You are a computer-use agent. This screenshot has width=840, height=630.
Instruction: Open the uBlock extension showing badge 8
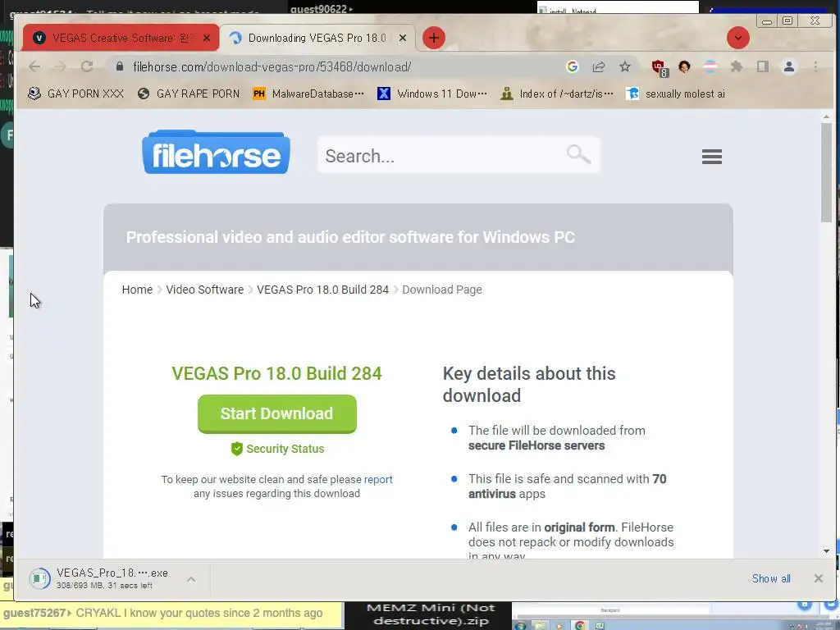(659, 68)
